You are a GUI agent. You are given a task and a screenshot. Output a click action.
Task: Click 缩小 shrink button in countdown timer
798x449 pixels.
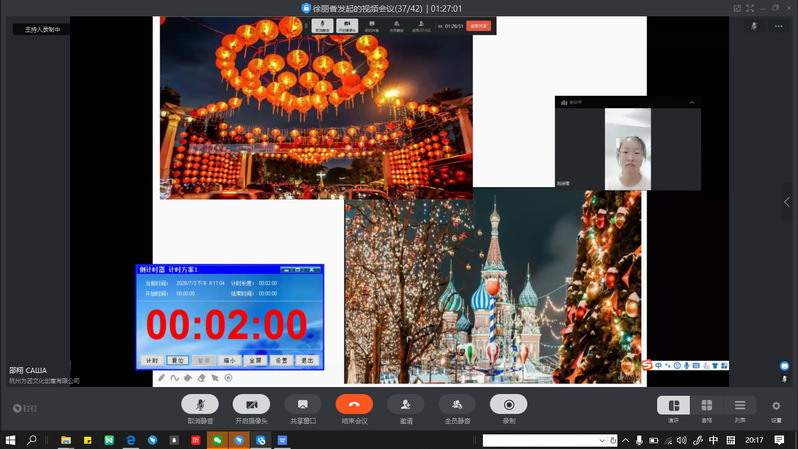(x=230, y=360)
